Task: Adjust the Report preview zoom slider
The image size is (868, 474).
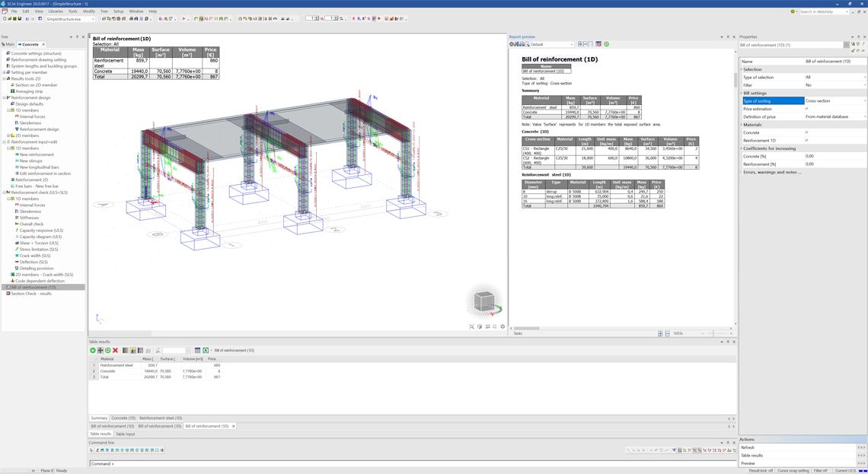Action: pyautogui.click(x=714, y=333)
